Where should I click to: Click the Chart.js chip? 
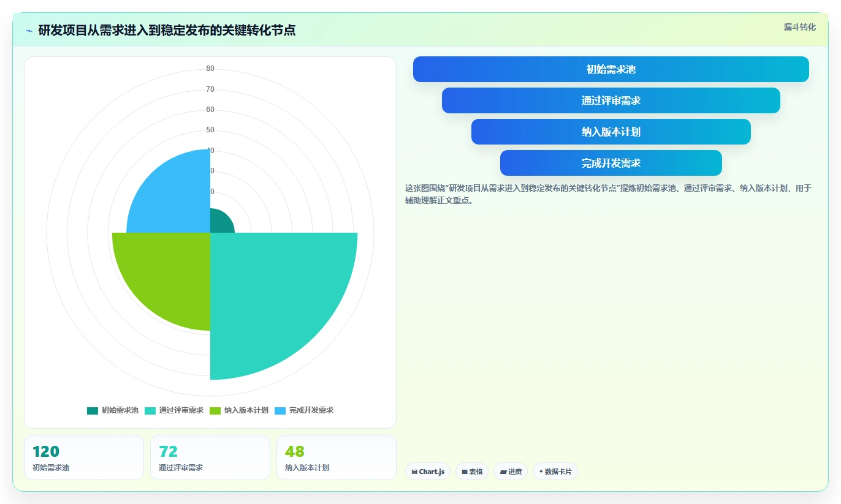coord(428,472)
